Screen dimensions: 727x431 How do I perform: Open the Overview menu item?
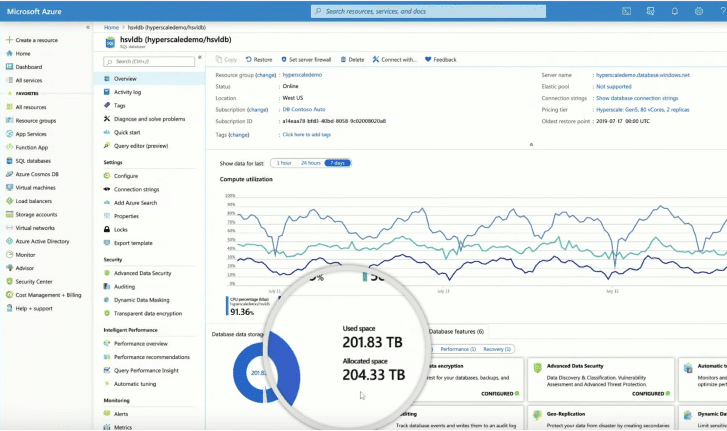[x=149, y=79]
